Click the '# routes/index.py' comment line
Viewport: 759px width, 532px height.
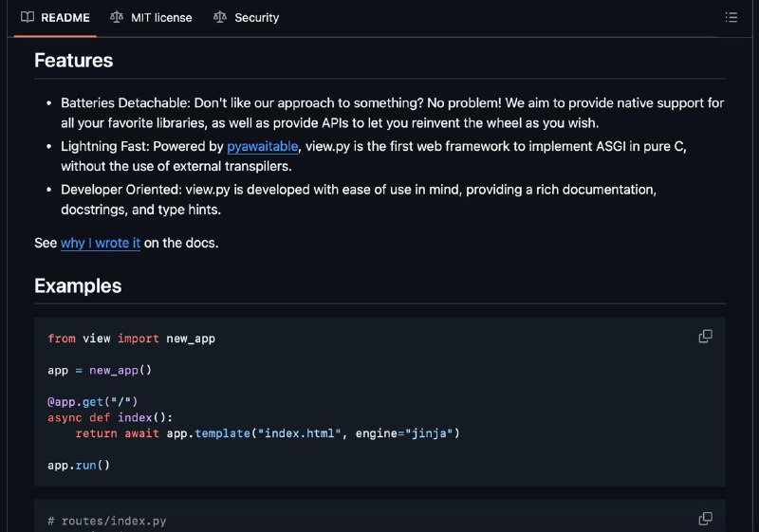pyautogui.click(x=106, y=521)
